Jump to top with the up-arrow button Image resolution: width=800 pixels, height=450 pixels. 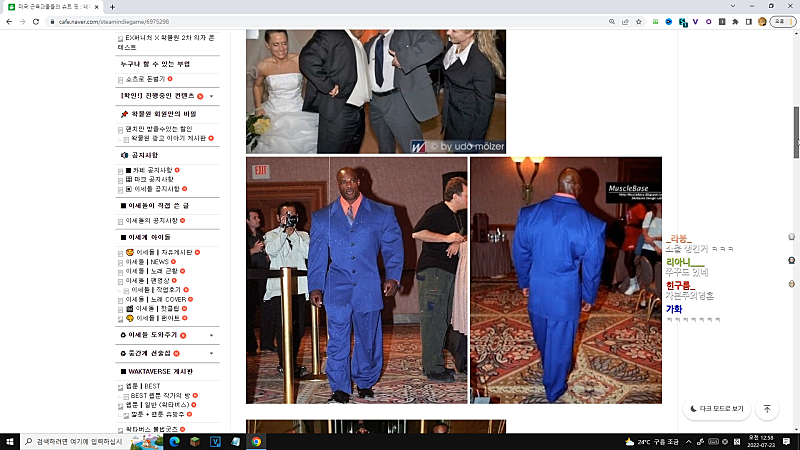click(x=767, y=409)
